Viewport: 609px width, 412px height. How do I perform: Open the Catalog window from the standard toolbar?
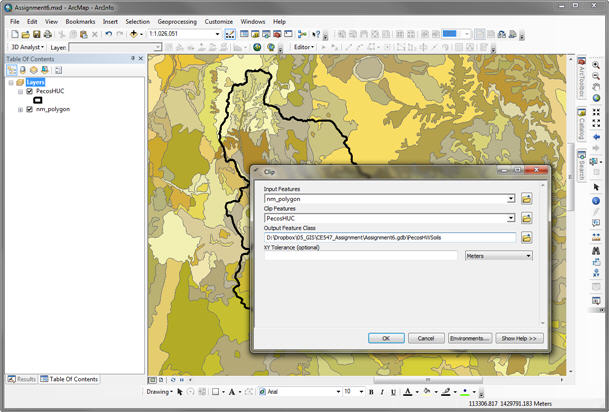point(255,34)
